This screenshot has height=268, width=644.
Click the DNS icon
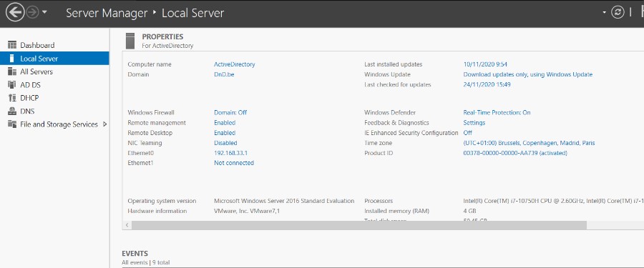(12, 111)
